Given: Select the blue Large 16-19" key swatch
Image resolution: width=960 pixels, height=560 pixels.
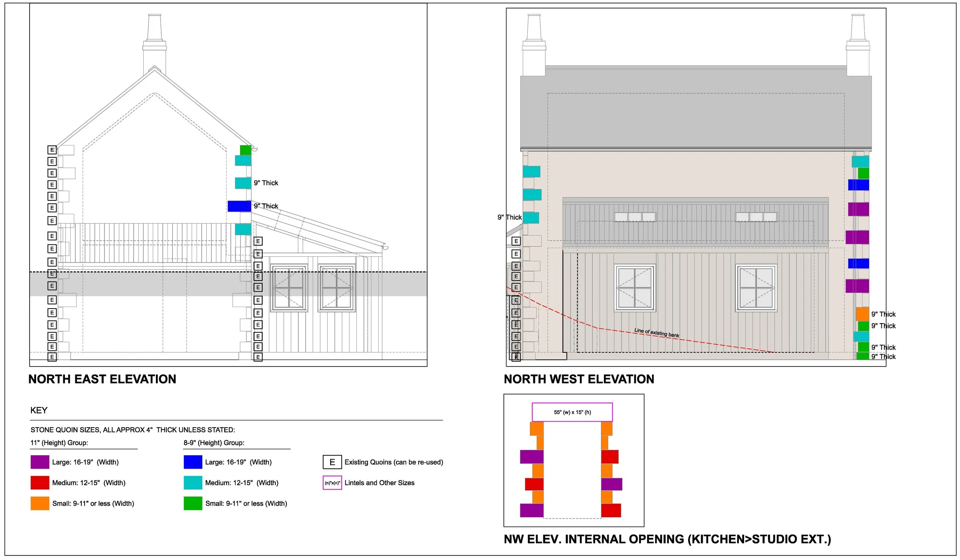Looking at the screenshot, I should coord(193,462).
